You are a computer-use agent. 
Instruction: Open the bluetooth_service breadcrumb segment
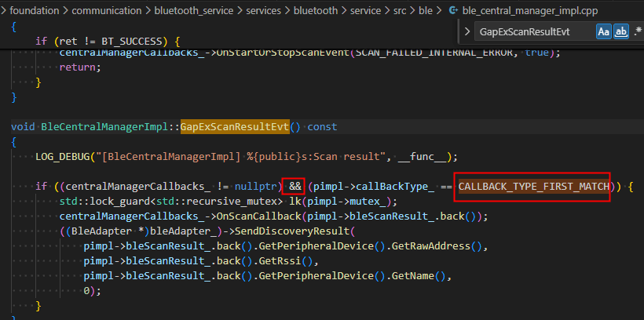[x=192, y=11]
